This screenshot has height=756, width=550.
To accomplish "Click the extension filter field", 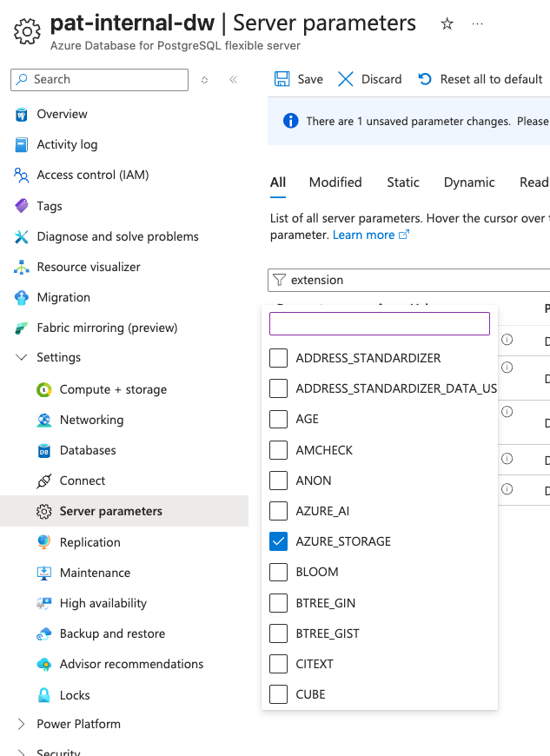I will (408, 280).
